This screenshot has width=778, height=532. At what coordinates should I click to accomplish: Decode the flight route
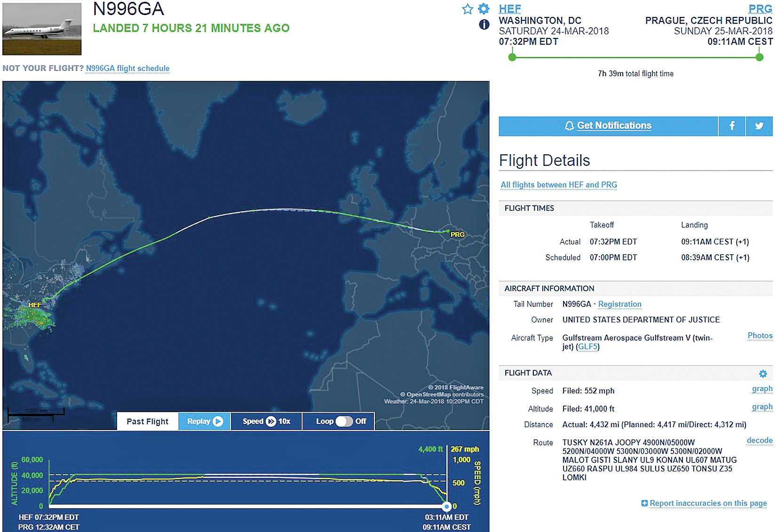tap(760, 440)
